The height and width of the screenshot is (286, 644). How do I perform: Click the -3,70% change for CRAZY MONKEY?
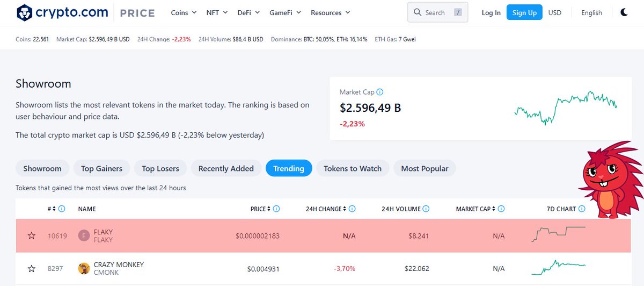(x=344, y=268)
